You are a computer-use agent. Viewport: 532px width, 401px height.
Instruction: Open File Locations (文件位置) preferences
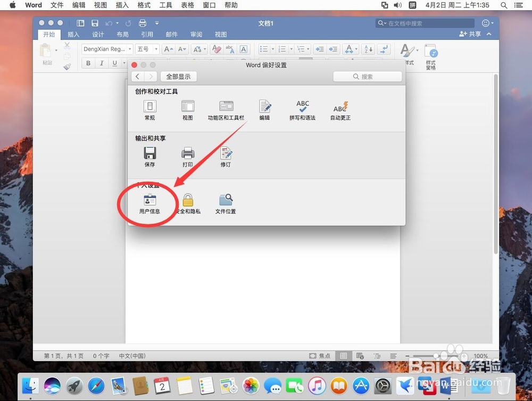[x=226, y=204]
